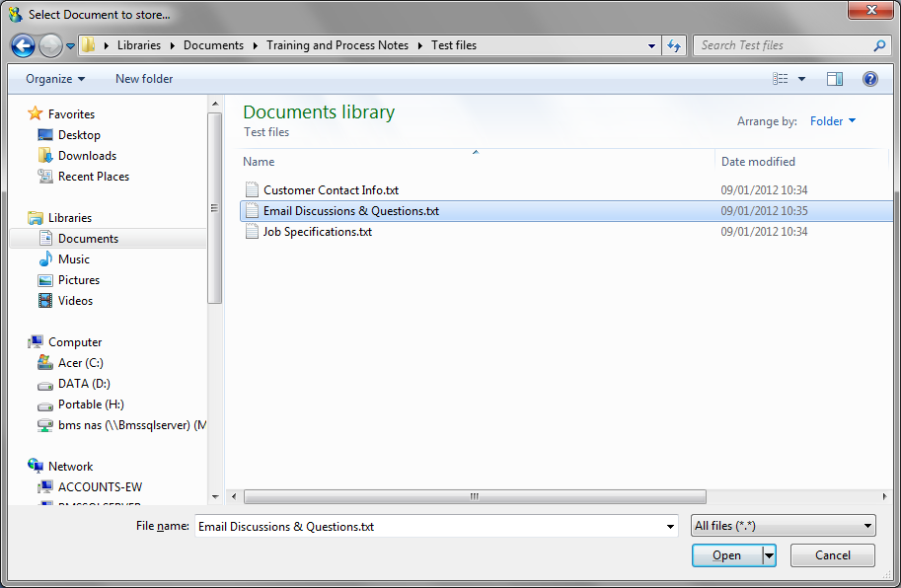Click the Videos film icon
This screenshot has height=588, width=901.
click(x=45, y=300)
